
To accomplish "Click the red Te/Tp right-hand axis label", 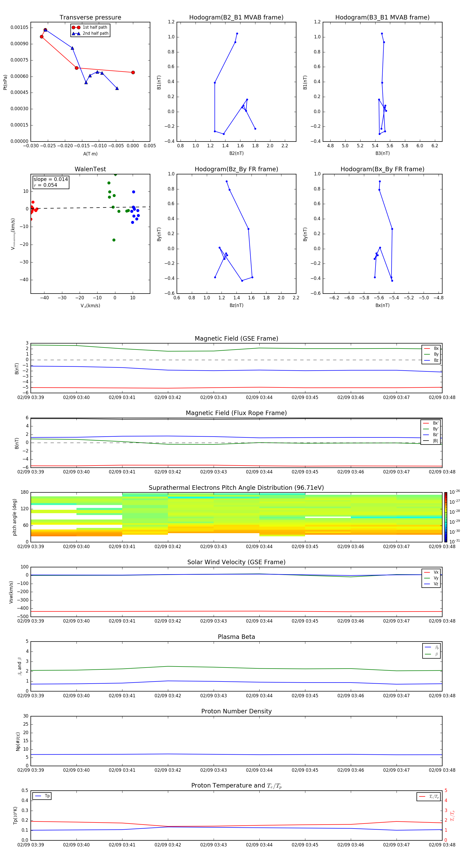I will [x=453, y=815].
